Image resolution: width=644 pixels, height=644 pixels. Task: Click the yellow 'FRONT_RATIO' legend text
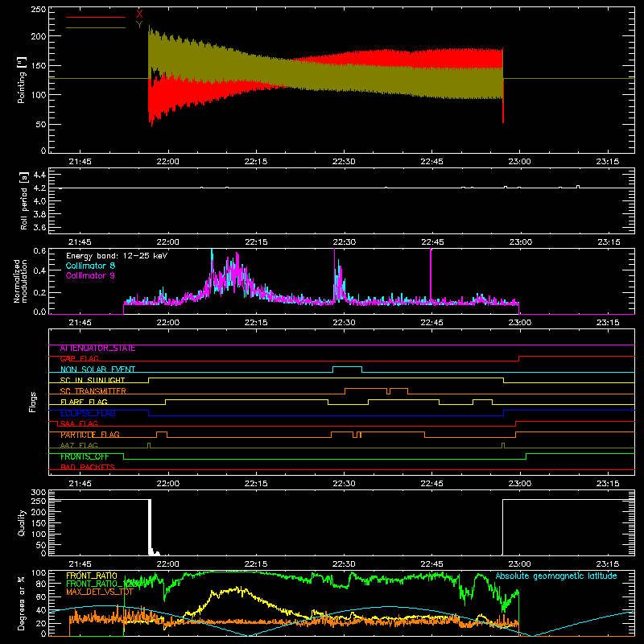pos(92,576)
